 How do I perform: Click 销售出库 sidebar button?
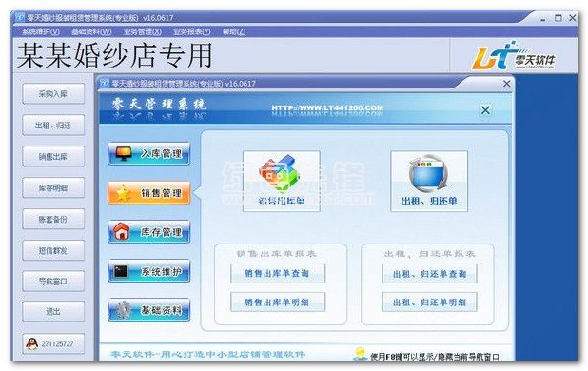click(53, 156)
